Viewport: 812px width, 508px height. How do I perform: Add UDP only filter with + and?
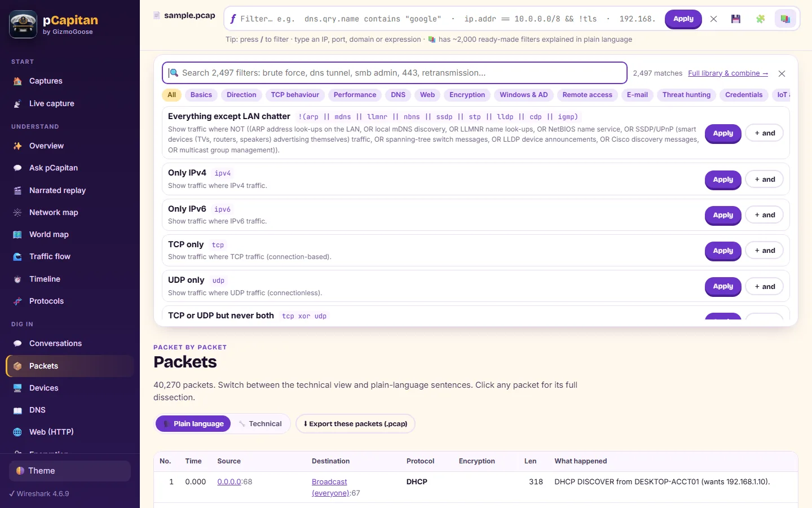(x=765, y=287)
